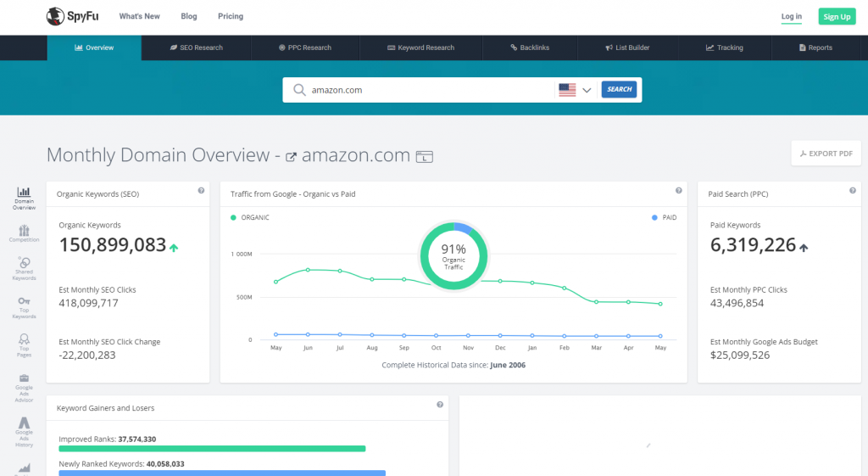Click help icon on Paid Search card
Screen dimensions: 868x476
click(x=853, y=191)
